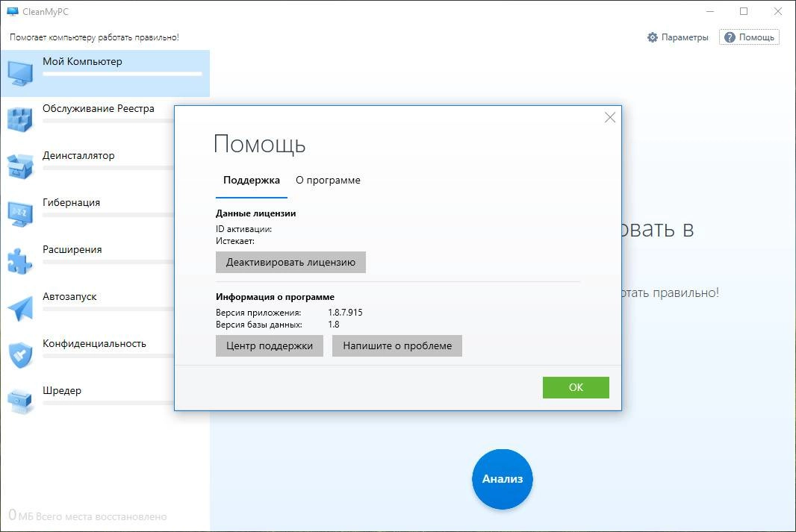Click Параметры text in header
Viewport: 796px width, 532px height.
pos(685,37)
